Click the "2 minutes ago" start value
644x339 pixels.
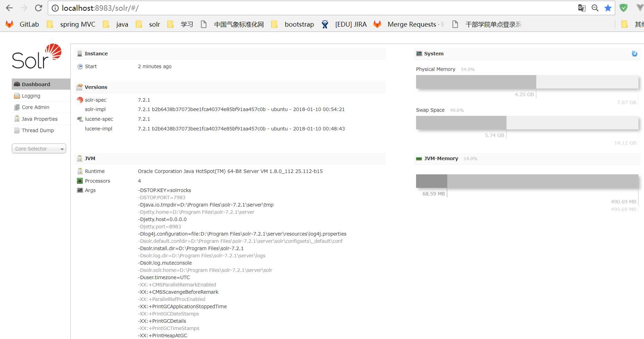(x=155, y=66)
